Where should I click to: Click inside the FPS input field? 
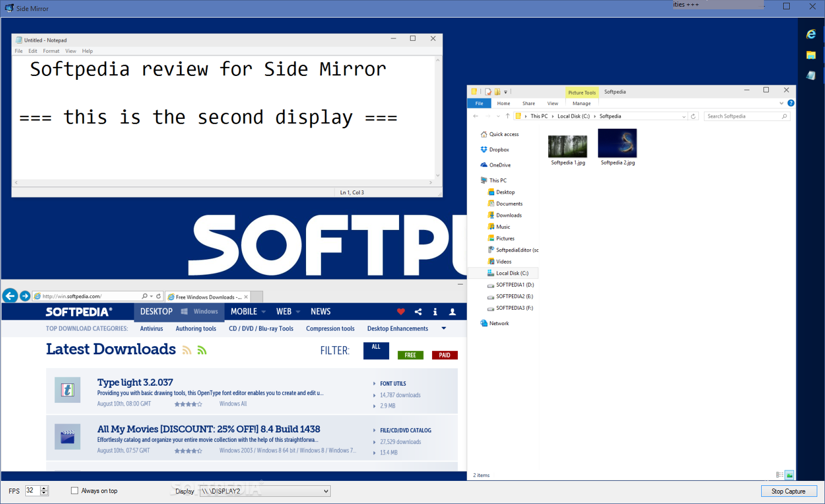click(32, 491)
